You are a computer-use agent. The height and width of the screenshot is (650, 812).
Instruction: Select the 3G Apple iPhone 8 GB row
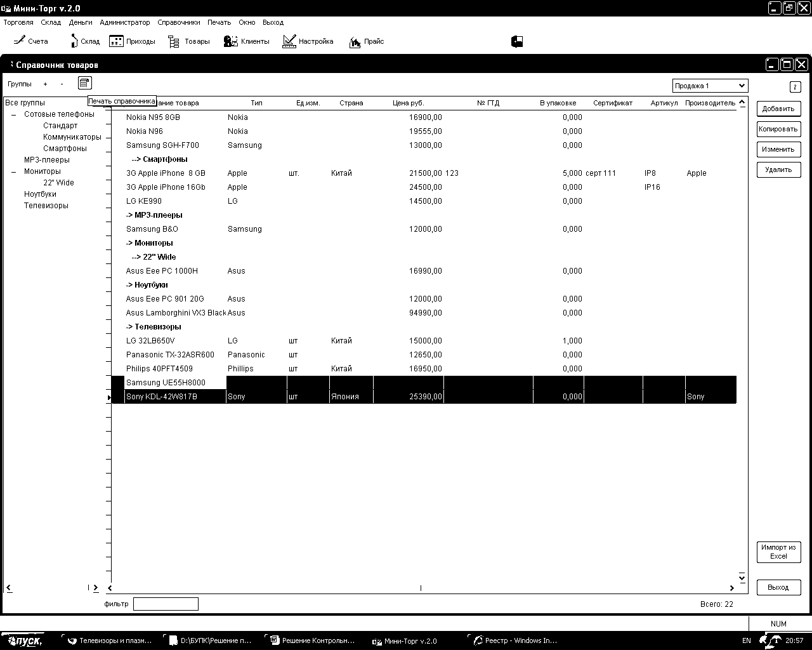pos(424,173)
